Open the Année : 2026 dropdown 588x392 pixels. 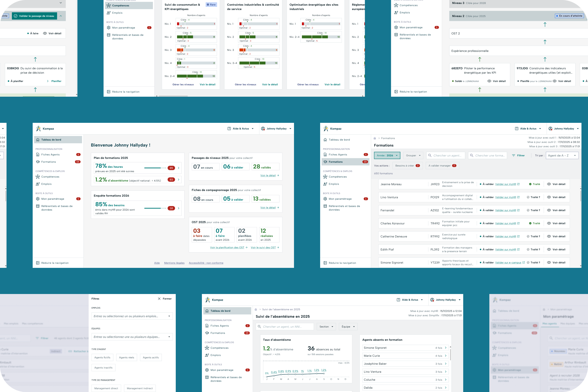(x=387, y=155)
